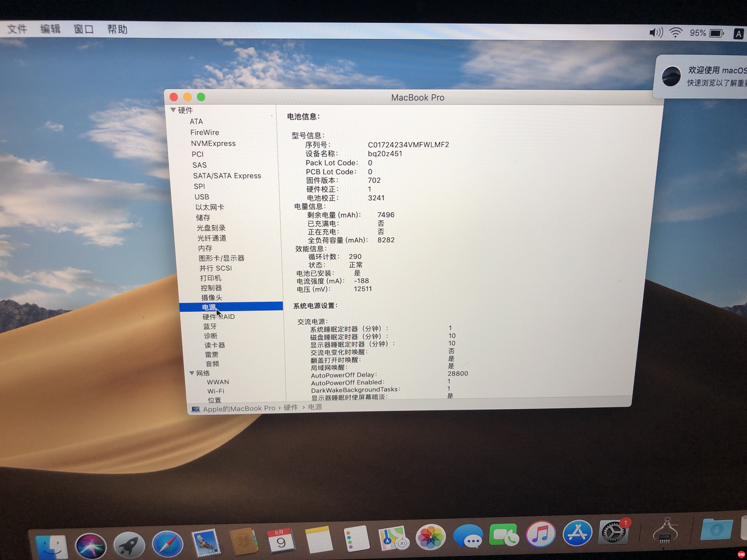Open the 文件 menu
The width and height of the screenshot is (747, 560).
click(x=17, y=29)
